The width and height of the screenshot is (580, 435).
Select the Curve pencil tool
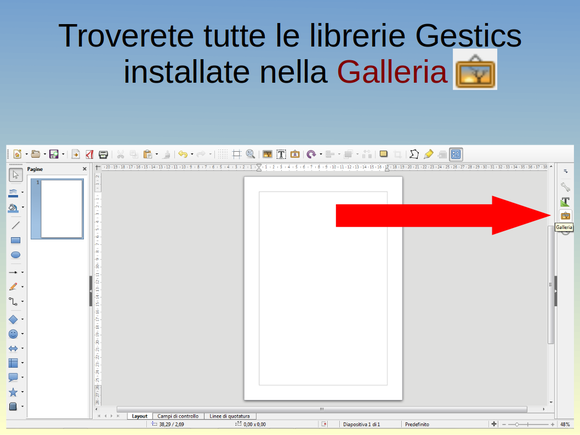coord(13,287)
